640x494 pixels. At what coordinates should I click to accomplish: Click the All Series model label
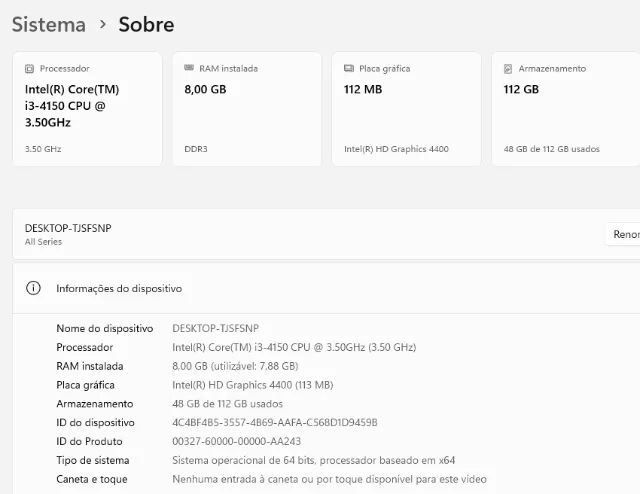pos(43,242)
